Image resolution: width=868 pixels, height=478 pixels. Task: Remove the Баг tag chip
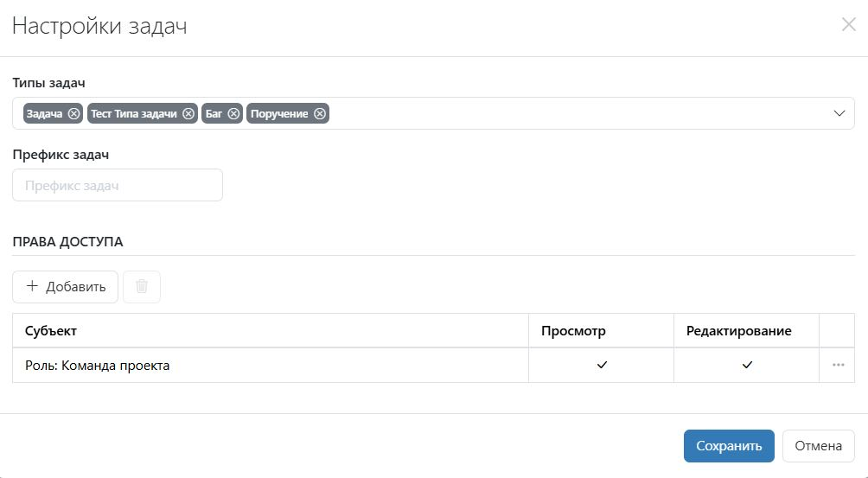(233, 114)
